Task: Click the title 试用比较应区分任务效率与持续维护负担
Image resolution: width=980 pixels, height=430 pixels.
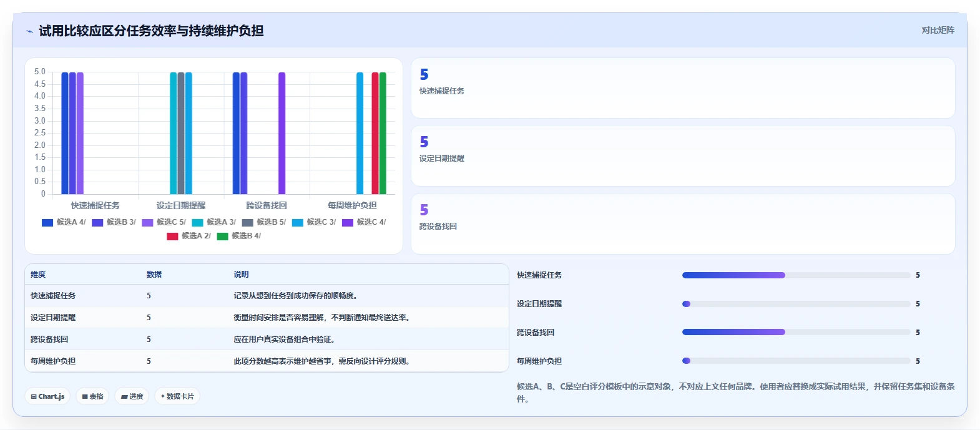Action: 151,31
